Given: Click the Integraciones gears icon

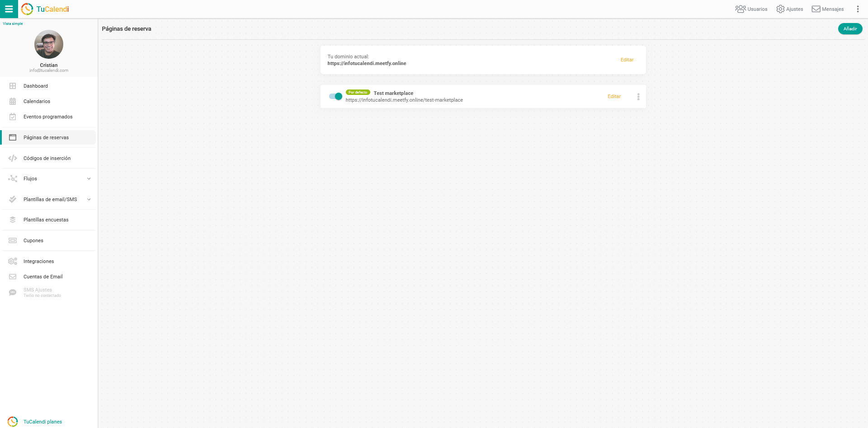Looking at the screenshot, I should 13,261.
